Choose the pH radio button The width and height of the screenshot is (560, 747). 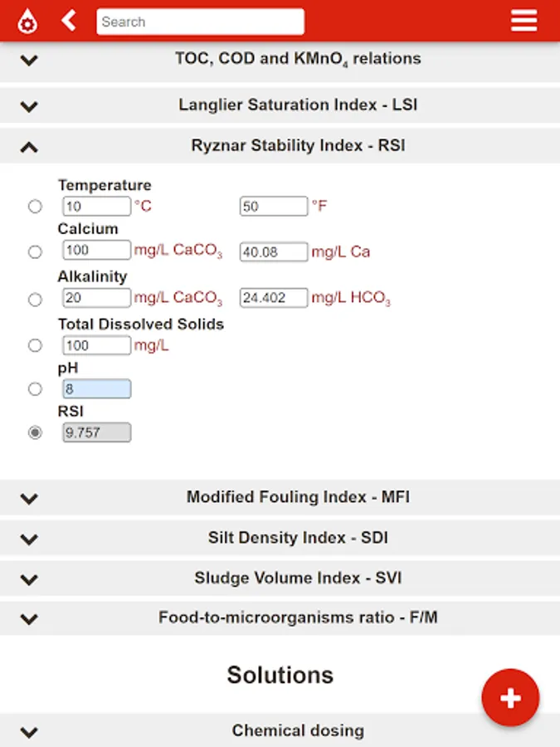[x=35, y=388]
